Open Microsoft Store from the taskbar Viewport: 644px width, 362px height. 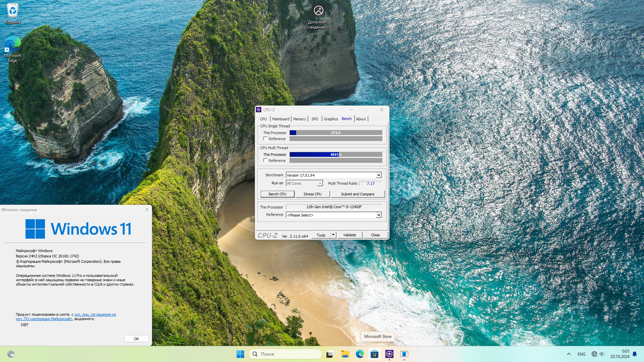pyautogui.click(x=374, y=354)
